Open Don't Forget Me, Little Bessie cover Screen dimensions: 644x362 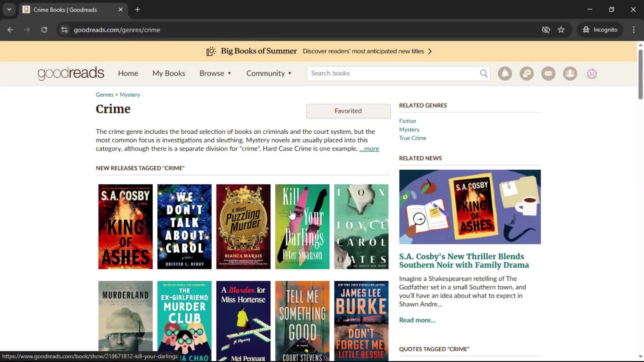[361, 321]
